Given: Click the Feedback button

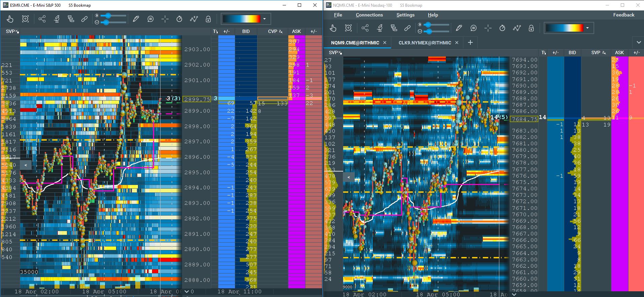Looking at the screenshot, I should 624,15.
